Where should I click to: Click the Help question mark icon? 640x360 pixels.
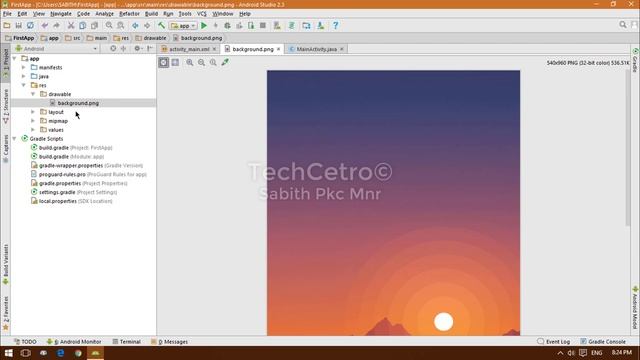336,25
